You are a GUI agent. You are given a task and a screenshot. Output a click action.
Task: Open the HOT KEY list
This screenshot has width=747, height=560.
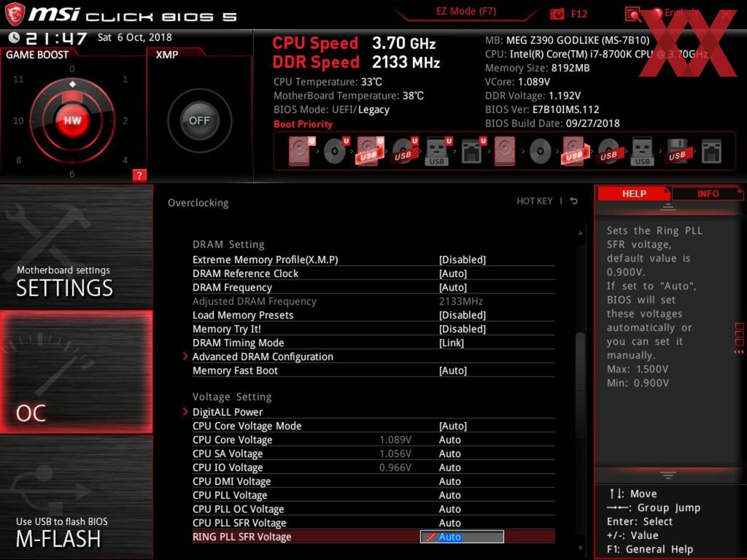click(534, 201)
